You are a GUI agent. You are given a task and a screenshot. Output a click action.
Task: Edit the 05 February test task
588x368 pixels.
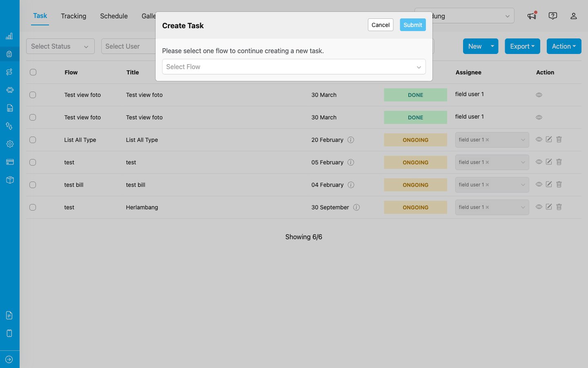pyautogui.click(x=549, y=162)
